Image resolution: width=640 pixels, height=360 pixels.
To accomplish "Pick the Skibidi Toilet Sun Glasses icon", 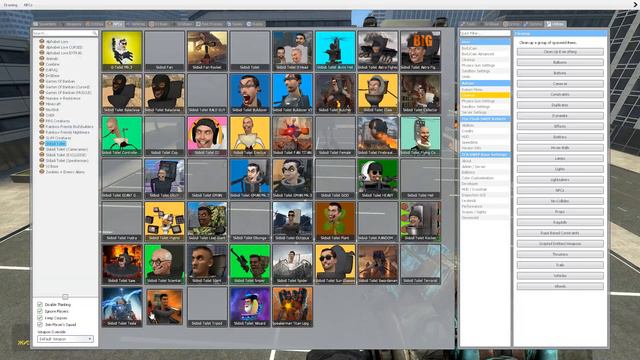I will click(335, 264).
